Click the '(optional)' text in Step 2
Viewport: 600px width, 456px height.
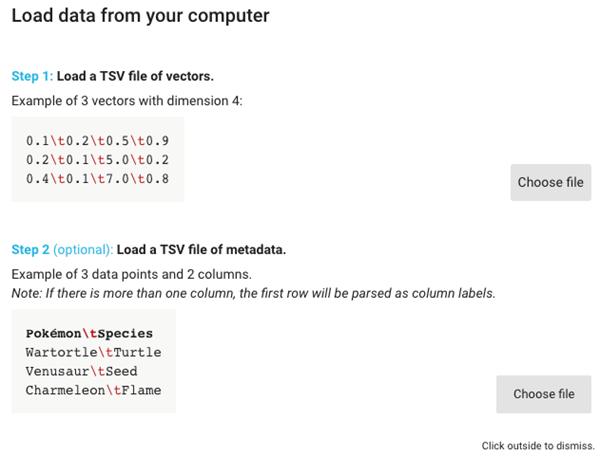click(x=83, y=249)
